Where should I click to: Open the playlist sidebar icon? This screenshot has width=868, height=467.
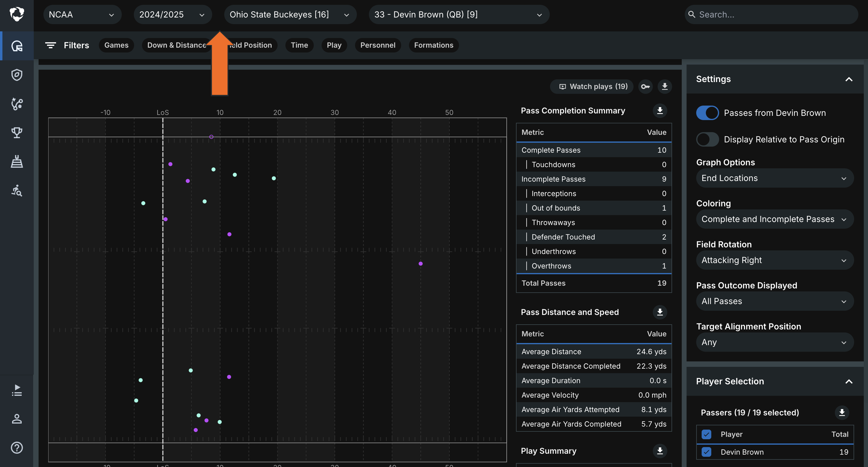click(x=17, y=390)
